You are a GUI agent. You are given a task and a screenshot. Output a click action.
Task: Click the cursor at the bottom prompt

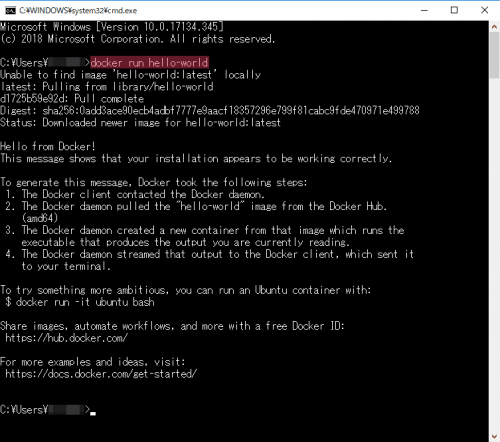(x=93, y=413)
